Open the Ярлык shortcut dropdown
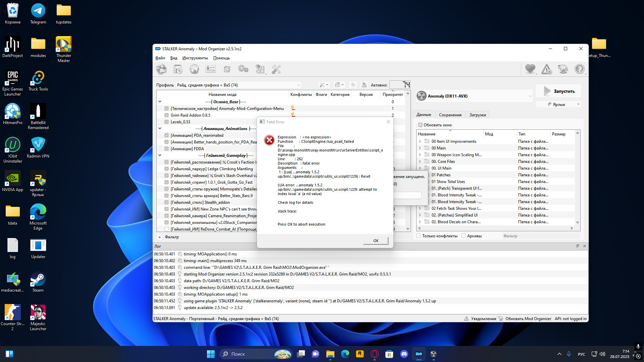The height and width of the screenshot is (362, 644). (x=558, y=105)
